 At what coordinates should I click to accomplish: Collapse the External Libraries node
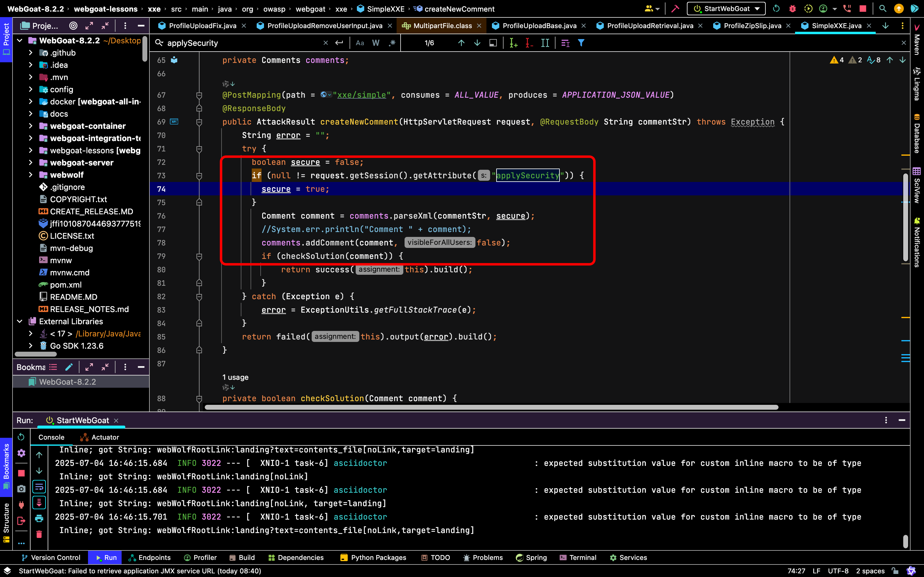[x=20, y=321]
